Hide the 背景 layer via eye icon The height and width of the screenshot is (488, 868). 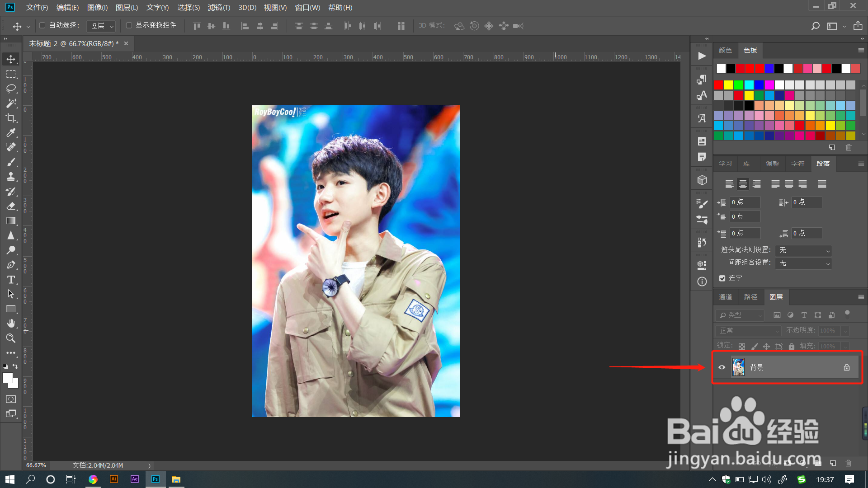722,367
